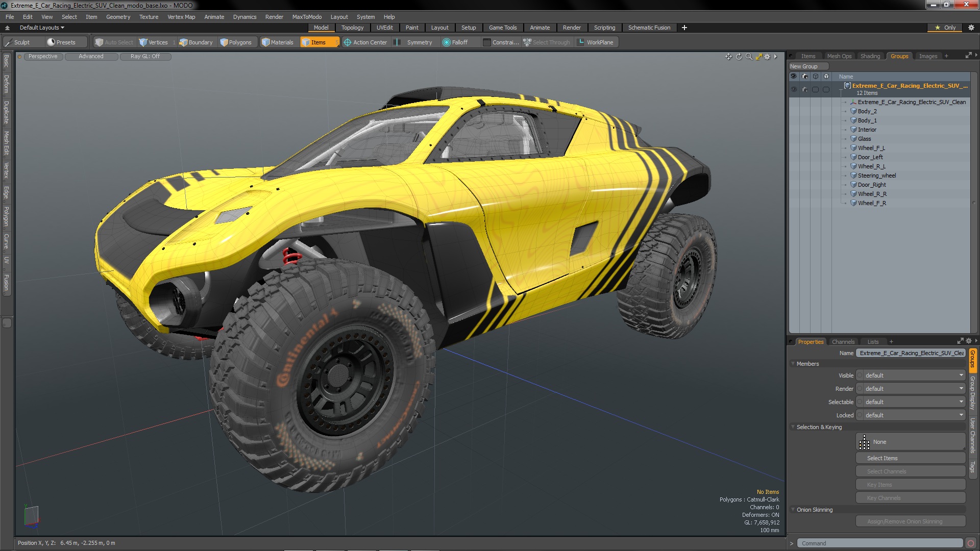Image resolution: width=980 pixels, height=551 pixels.
Task: Open the Perspective view type dropdown
Action: pyautogui.click(x=43, y=57)
